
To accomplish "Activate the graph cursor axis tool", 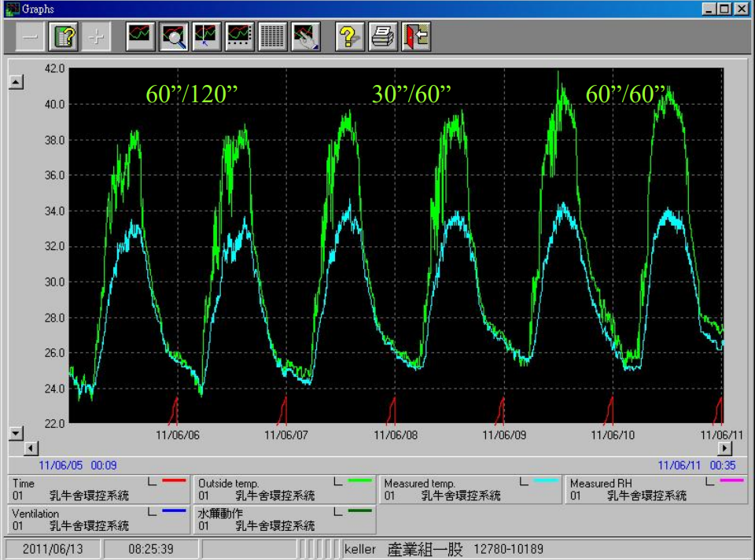I will click(207, 36).
